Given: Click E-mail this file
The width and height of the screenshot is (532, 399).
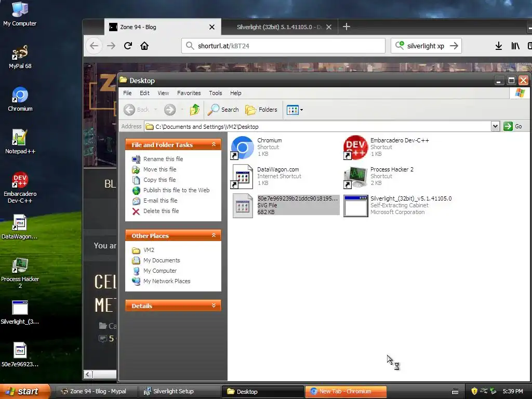Looking at the screenshot, I should click(x=160, y=201).
